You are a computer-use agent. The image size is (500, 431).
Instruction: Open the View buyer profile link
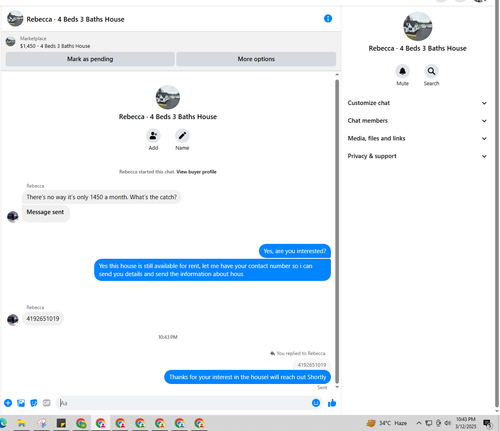click(x=196, y=172)
